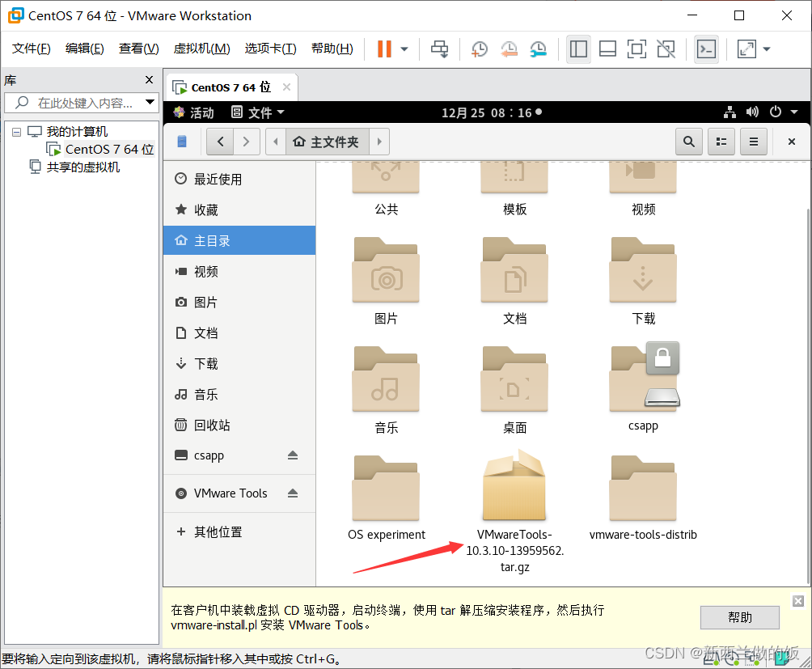812x669 pixels.
Task: Select 主目录 in sidebar
Action: tap(239, 241)
